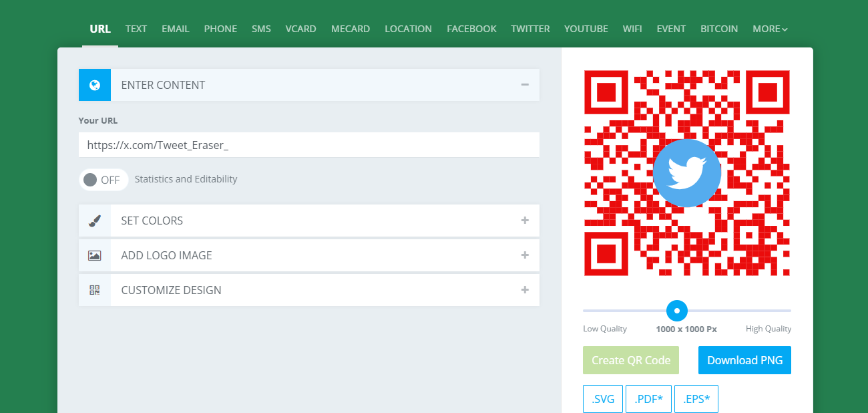
Task: Click the quality slider handle
Action: 677,311
